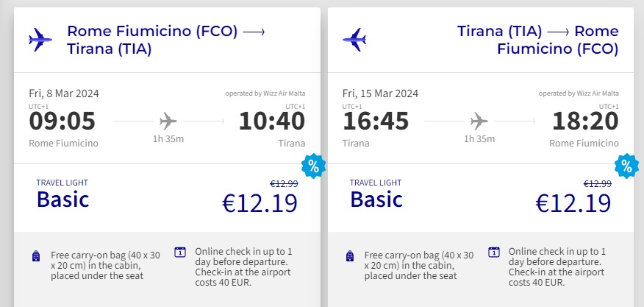The height and width of the screenshot is (307, 644).
Task: Click the blue plane icon beside Tirana–Rome heading
Action: 354,40
